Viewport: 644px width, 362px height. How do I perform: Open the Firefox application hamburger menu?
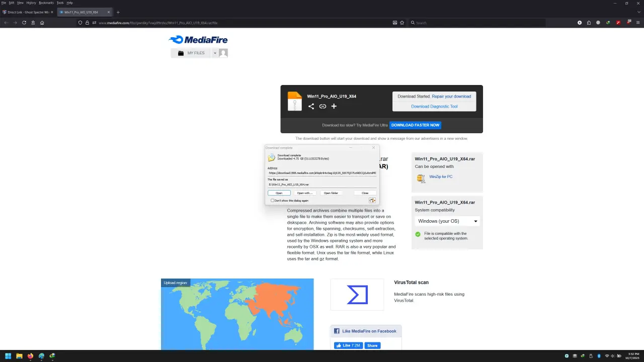click(638, 23)
